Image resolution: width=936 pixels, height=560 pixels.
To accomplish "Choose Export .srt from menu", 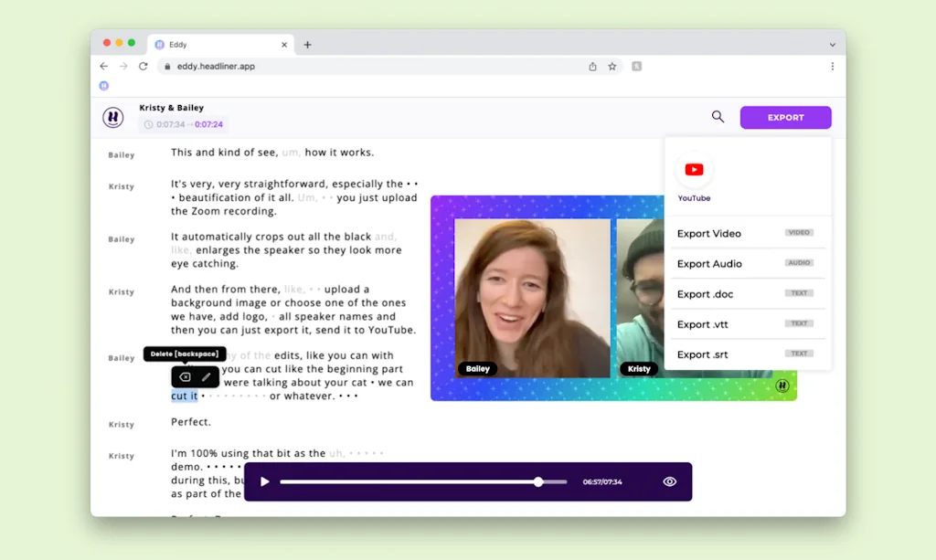I will (703, 354).
